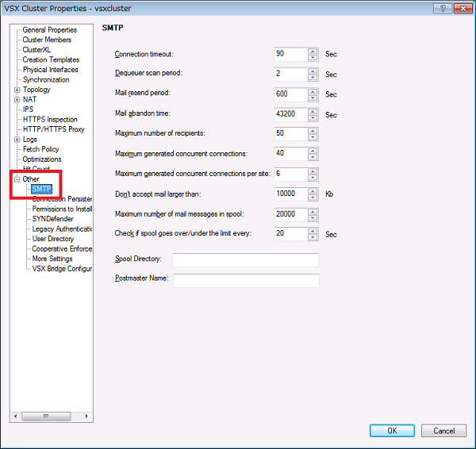
Task: Select IPS in the tree
Action: (x=29, y=109)
